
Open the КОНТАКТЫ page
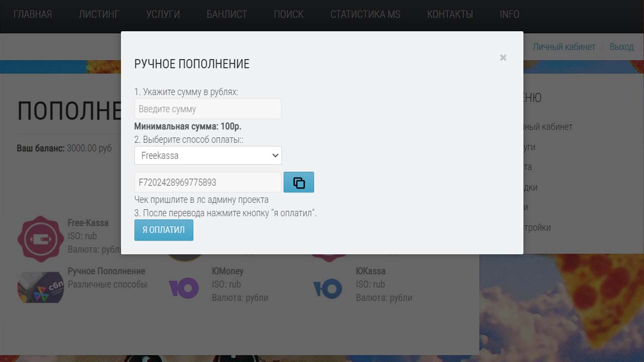(x=450, y=15)
